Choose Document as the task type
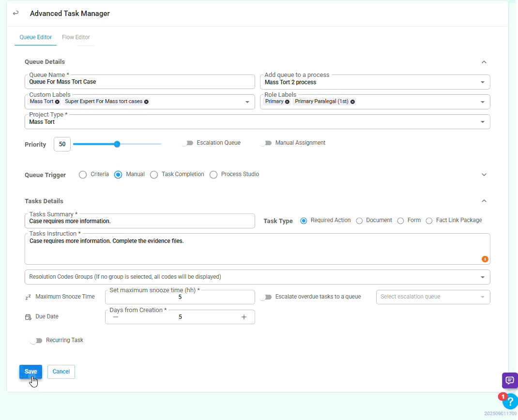 [x=359, y=221]
